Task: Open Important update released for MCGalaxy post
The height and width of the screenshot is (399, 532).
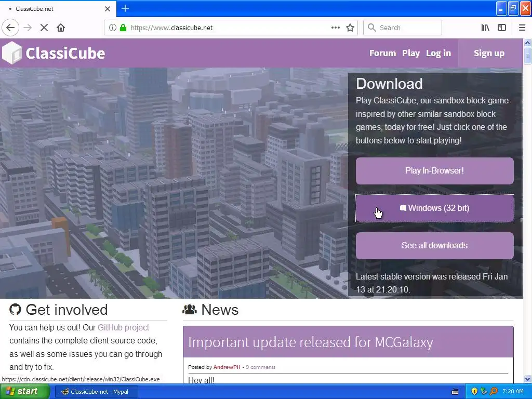Action: click(311, 342)
